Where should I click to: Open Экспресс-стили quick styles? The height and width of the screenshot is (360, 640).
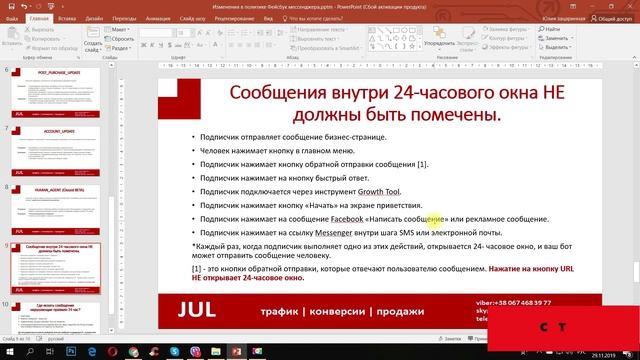pos(467,40)
